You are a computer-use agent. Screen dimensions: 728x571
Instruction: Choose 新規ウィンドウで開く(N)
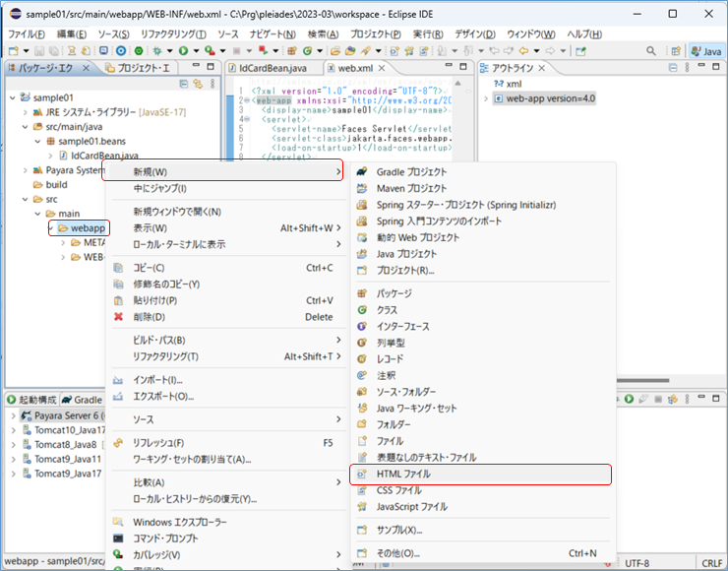227,212
